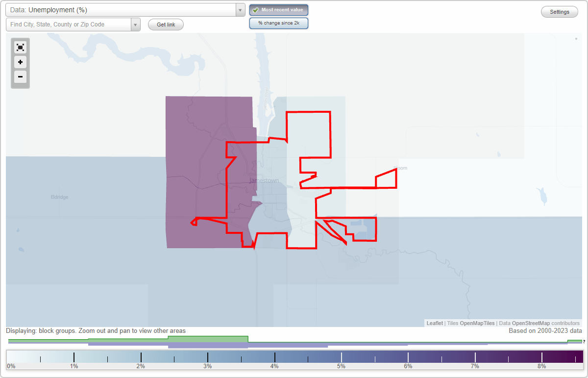Zoom out on the map

coord(20,77)
